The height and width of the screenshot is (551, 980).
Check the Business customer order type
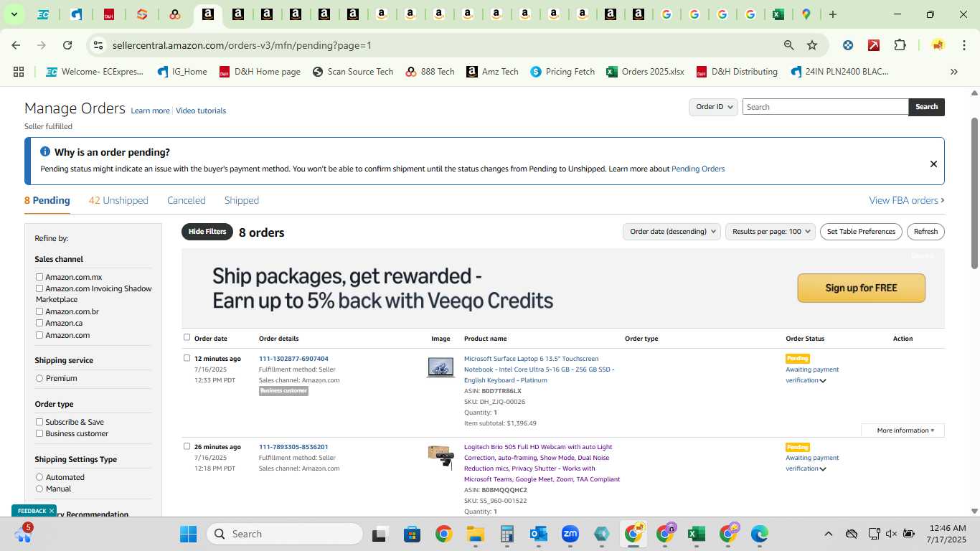39,433
